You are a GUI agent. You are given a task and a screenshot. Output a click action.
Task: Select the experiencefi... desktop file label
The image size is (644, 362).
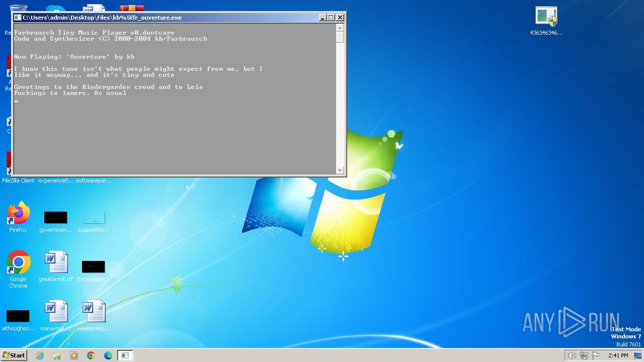click(x=56, y=180)
